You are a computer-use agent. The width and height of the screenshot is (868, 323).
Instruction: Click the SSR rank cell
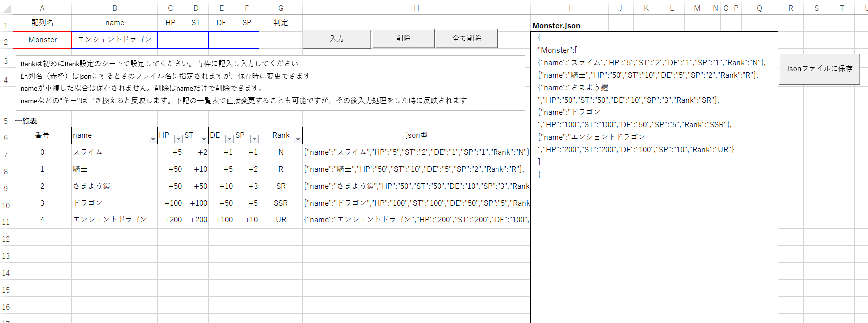(x=281, y=203)
